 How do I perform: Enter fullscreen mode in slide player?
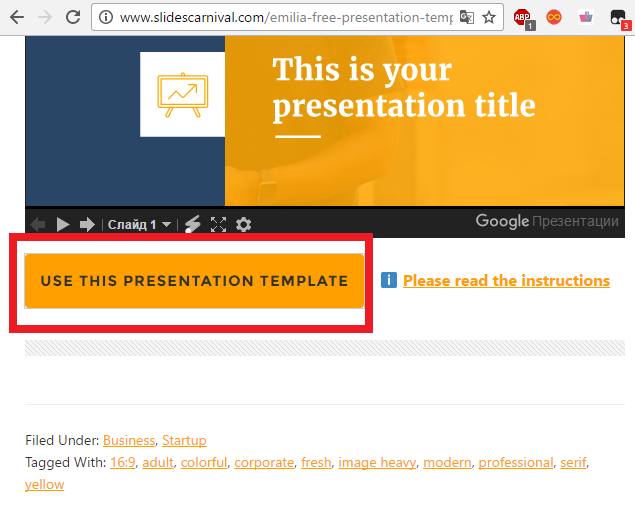pyautogui.click(x=219, y=225)
